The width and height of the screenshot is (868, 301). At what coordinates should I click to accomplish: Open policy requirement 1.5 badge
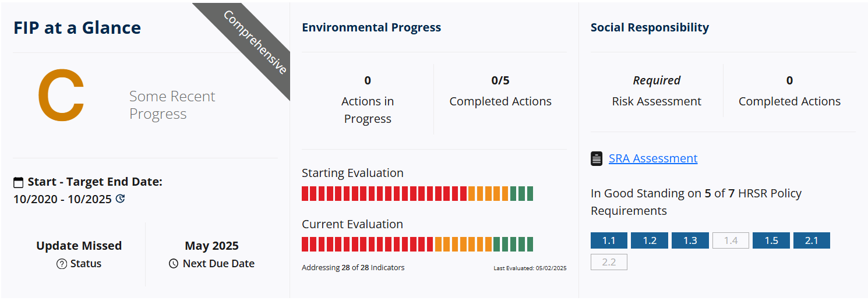pos(771,240)
